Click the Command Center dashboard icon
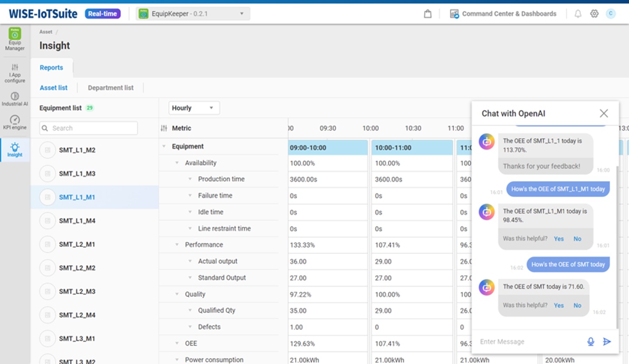 [455, 14]
